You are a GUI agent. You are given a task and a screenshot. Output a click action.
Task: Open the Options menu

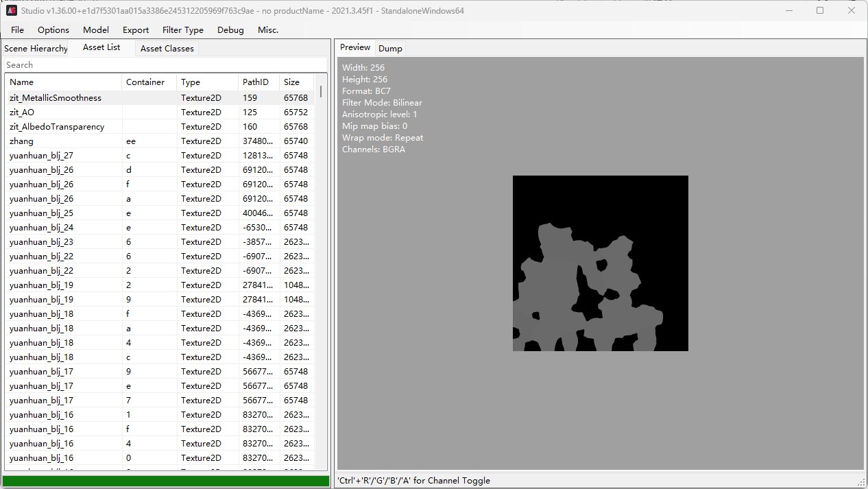[53, 30]
